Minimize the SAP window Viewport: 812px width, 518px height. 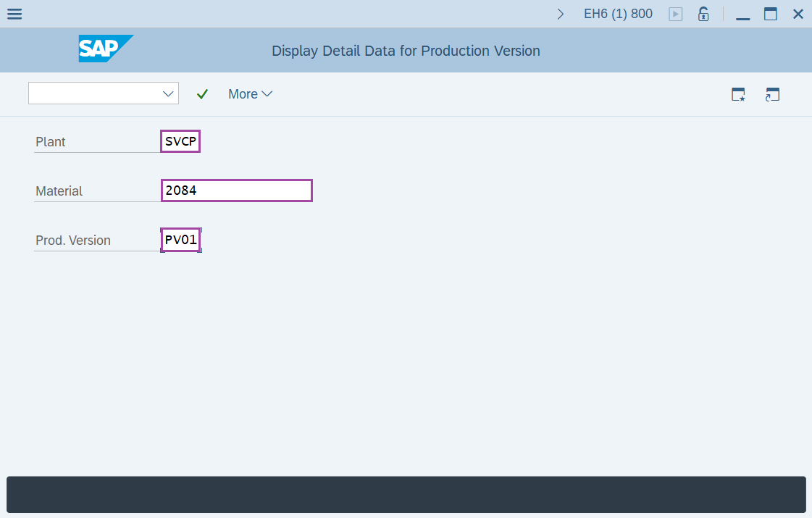click(x=742, y=14)
